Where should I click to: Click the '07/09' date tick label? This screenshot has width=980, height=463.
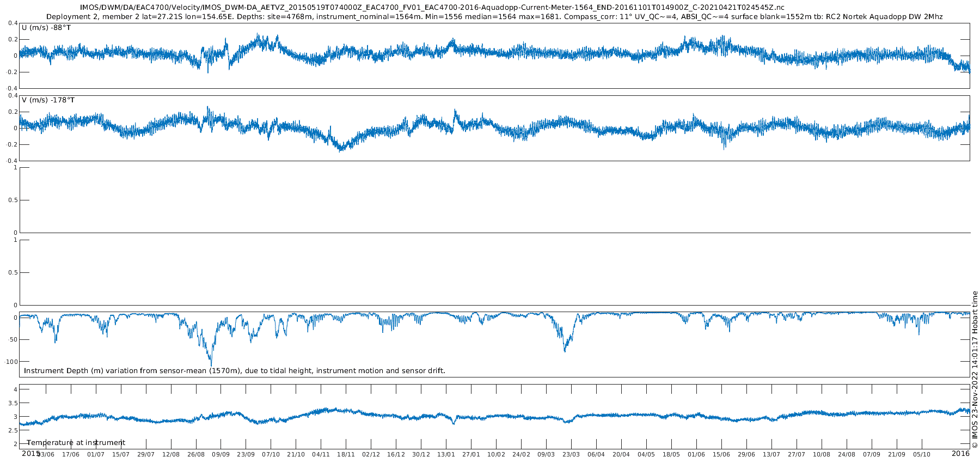point(872,454)
